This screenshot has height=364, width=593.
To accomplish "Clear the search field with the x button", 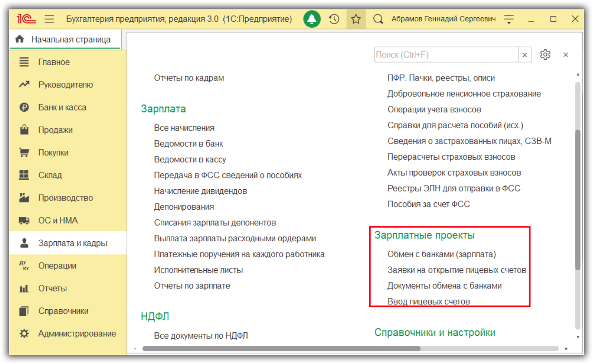I will pos(525,55).
